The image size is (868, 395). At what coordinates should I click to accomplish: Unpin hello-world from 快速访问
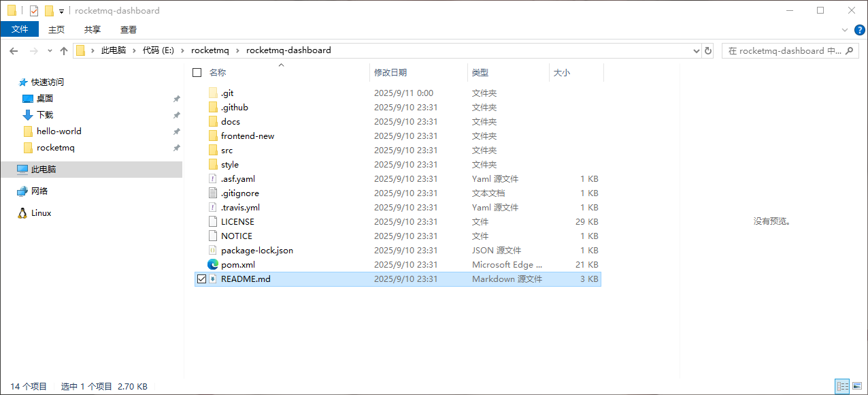(x=176, y=131)
